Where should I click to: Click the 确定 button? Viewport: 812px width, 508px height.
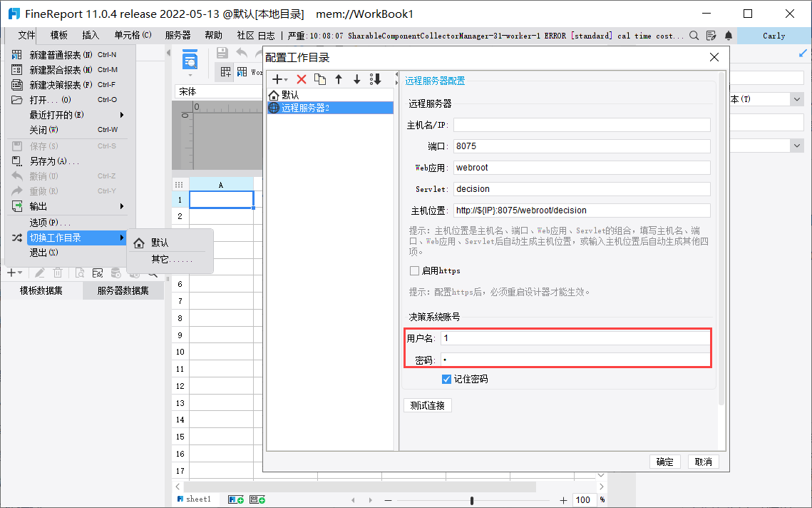pos(664,462)
